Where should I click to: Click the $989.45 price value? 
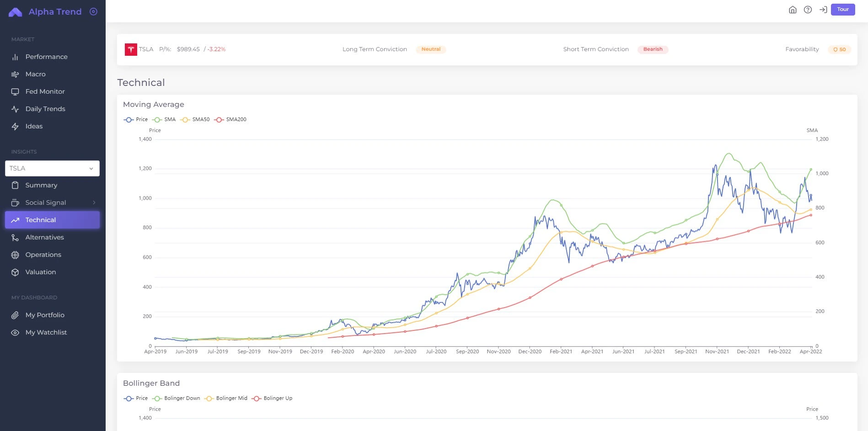coord(188,49)
